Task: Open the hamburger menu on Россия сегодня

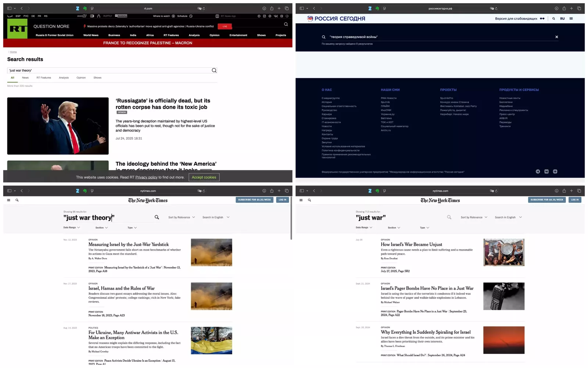Action: tap(571, 18)
